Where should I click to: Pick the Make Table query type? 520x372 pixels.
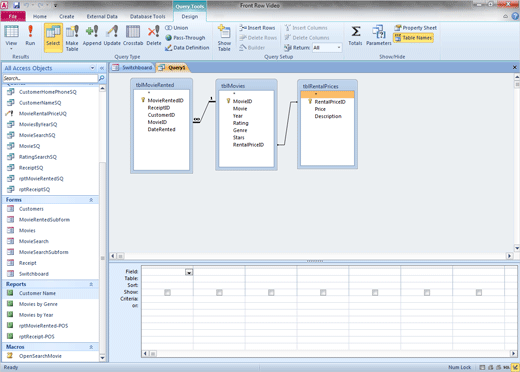pyautogui.click(x=72, y=37)
